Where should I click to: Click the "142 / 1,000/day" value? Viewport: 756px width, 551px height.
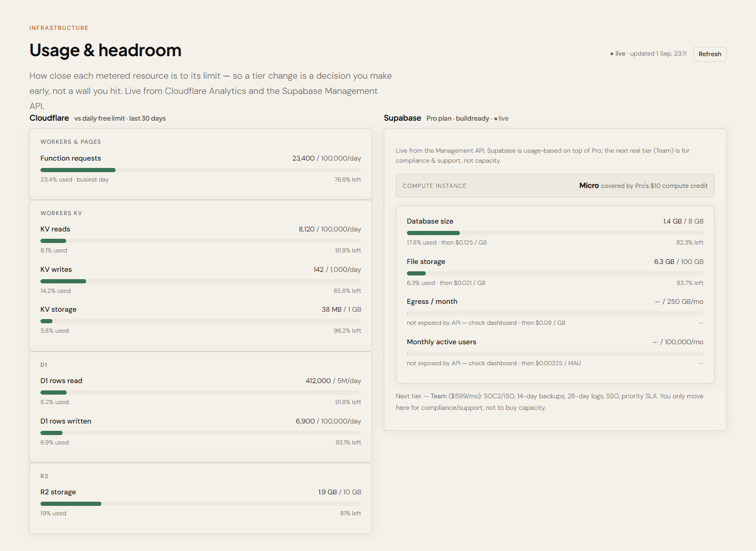337,270
